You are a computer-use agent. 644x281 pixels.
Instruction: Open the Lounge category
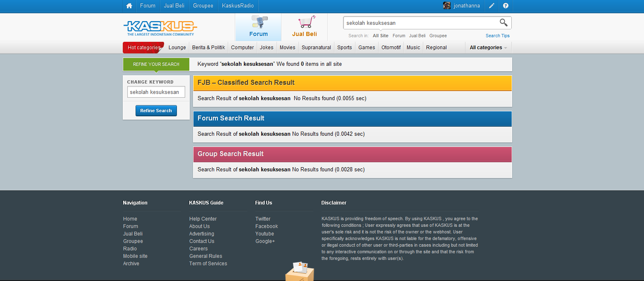pyautogui.click(x=177, y=48)
